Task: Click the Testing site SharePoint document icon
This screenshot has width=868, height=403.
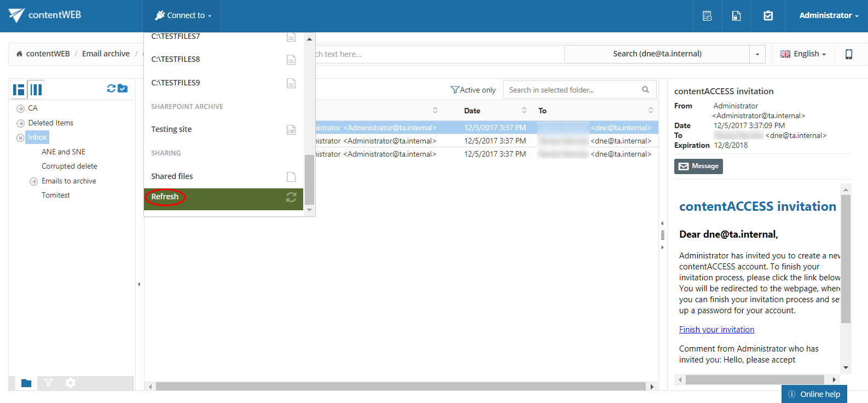Action: [291, 130]
